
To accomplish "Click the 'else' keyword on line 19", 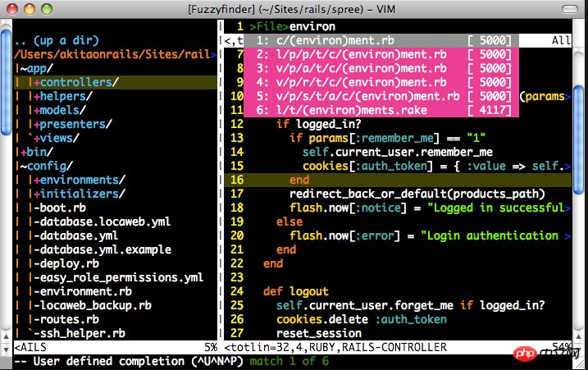I will [289, 222].
